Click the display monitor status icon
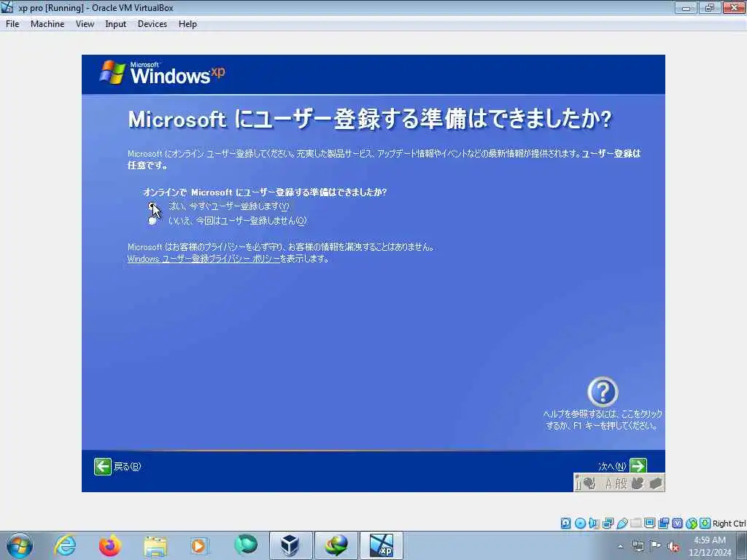 [x=649, y=524]
